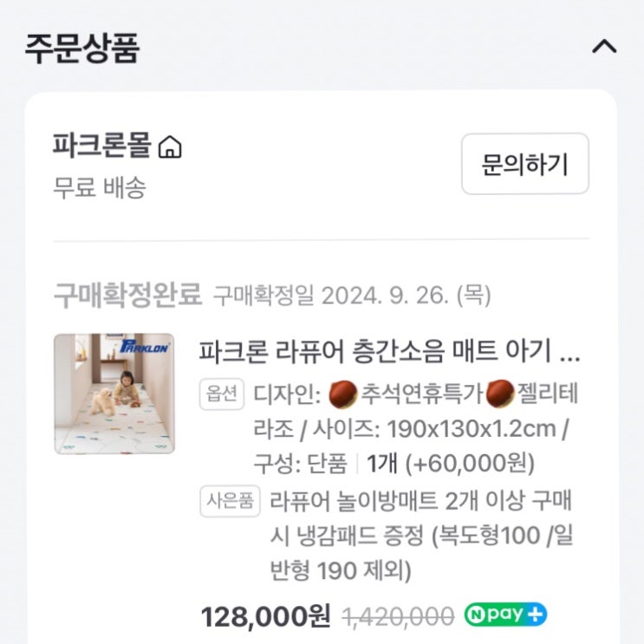Click the 옵션 badge label
644x644 pixels.
[222, 394]
